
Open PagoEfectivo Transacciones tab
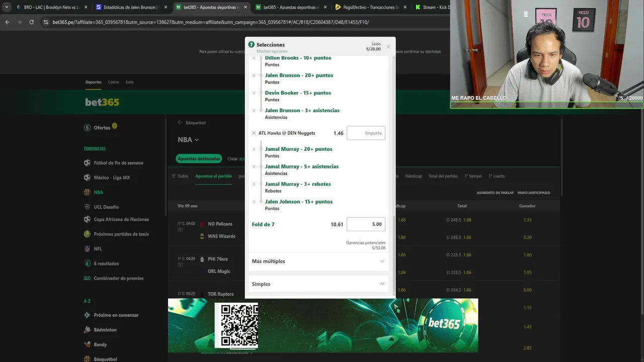pyautogui.click(x=372, y=7)
